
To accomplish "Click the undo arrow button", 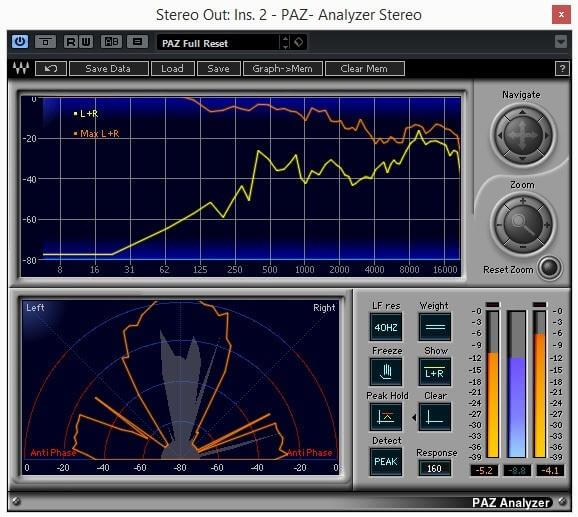I will [x=51, y=69].
